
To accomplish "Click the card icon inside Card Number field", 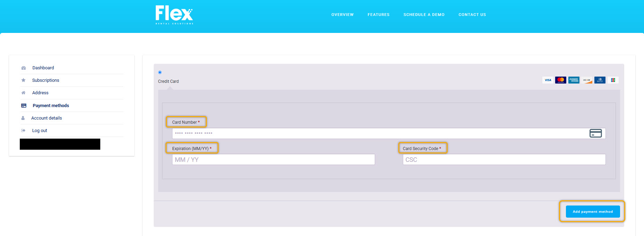I will (x=595, y=133).
